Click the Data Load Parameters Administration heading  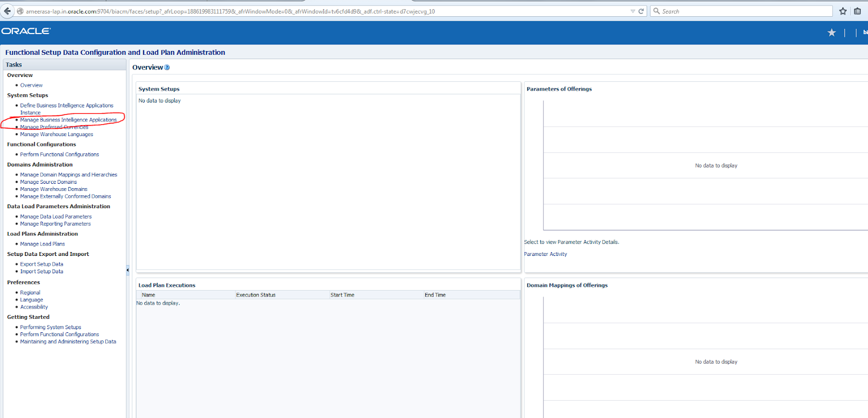[x=59, y=207]
